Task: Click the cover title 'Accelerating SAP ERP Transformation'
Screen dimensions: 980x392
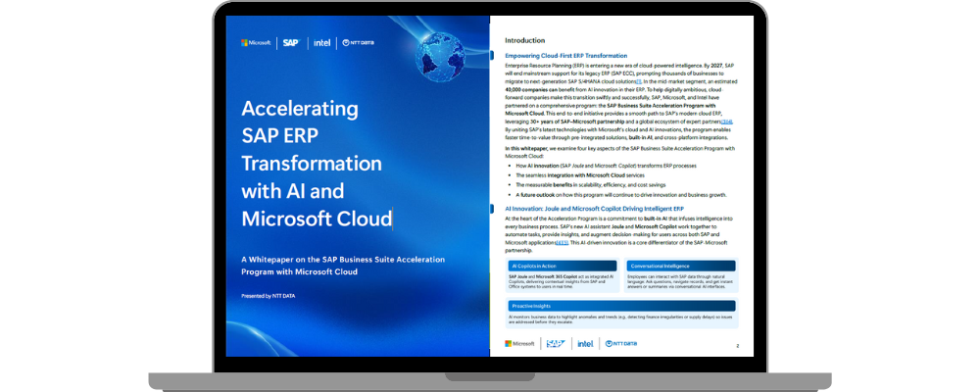Action: (x=312, y=135)
